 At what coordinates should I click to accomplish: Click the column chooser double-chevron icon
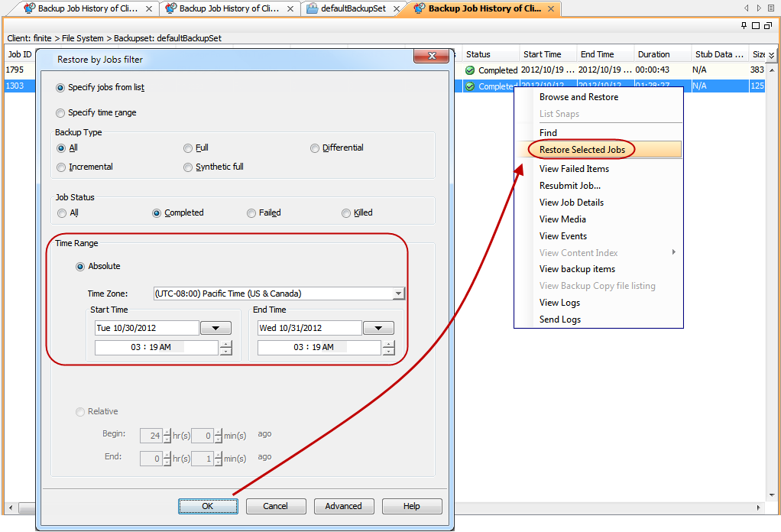(x=771, y=55)
